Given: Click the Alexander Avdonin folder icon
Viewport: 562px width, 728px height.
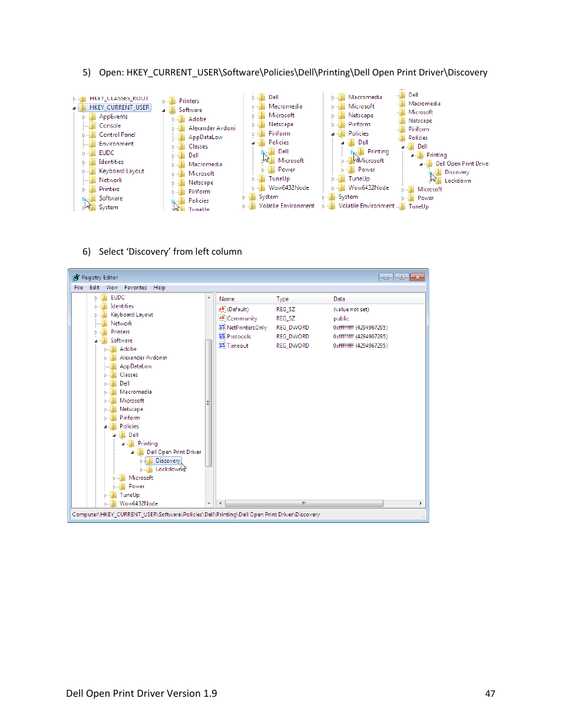Looking at the screenshot, I should (x=113, y=358).
